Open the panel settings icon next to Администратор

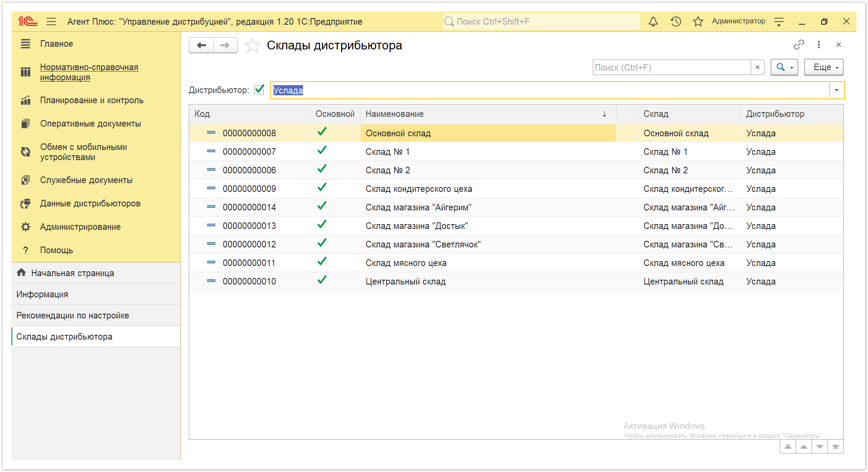(x=779, y=21)
